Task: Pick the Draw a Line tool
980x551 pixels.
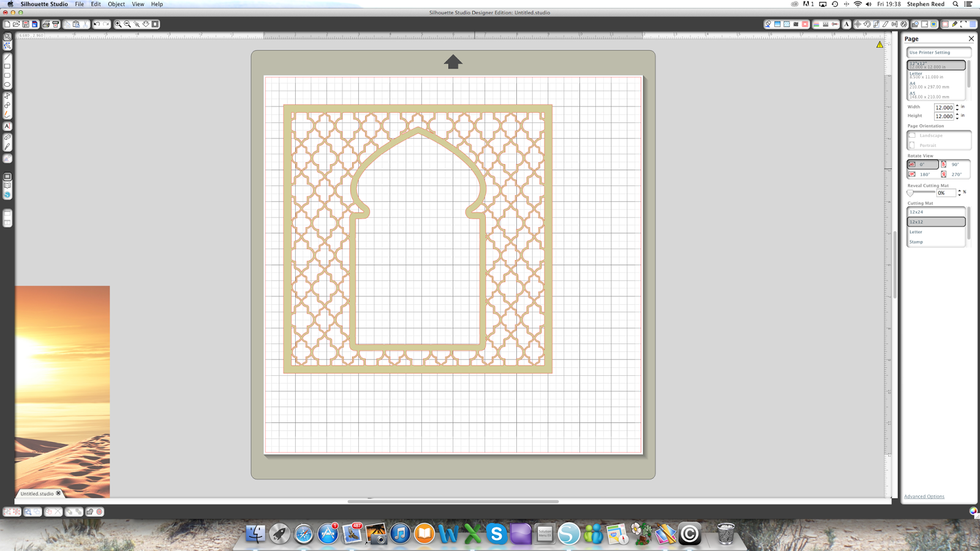Action: pos(7,57)
